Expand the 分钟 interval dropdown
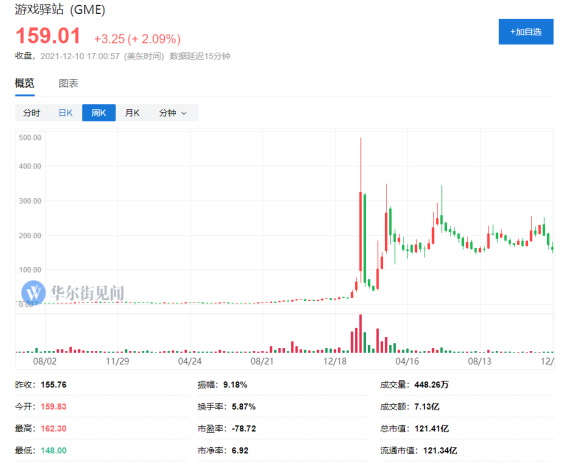 coord(173,113)
